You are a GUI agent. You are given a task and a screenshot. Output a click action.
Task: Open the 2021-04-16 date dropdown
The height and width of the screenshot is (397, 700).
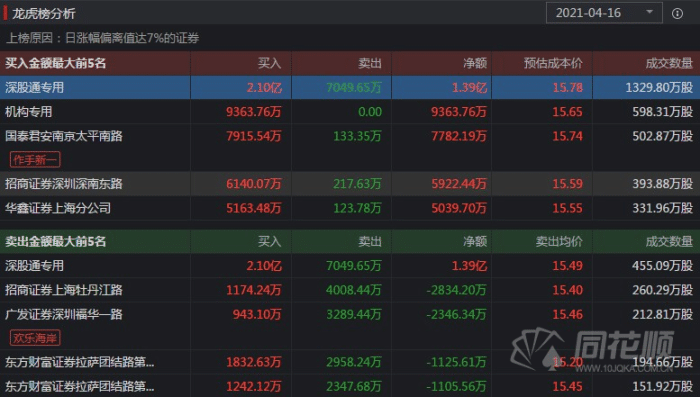coord(604,13)
